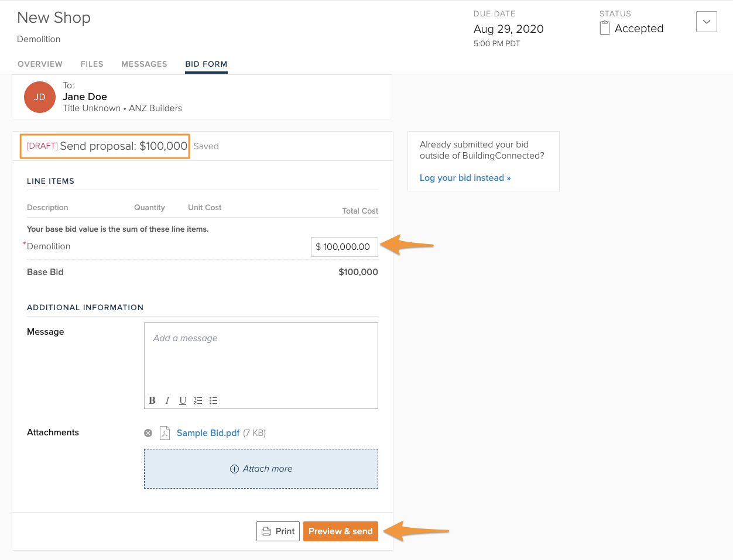This screenshot has width=733, height=560.
Task: Select the Bid Form tab
Action: point(206,64)
